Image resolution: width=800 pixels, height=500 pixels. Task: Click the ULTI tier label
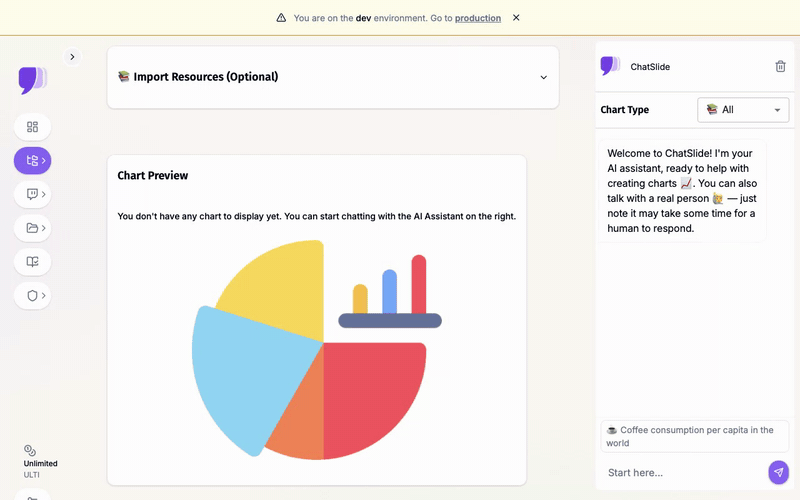click(31, 474)
